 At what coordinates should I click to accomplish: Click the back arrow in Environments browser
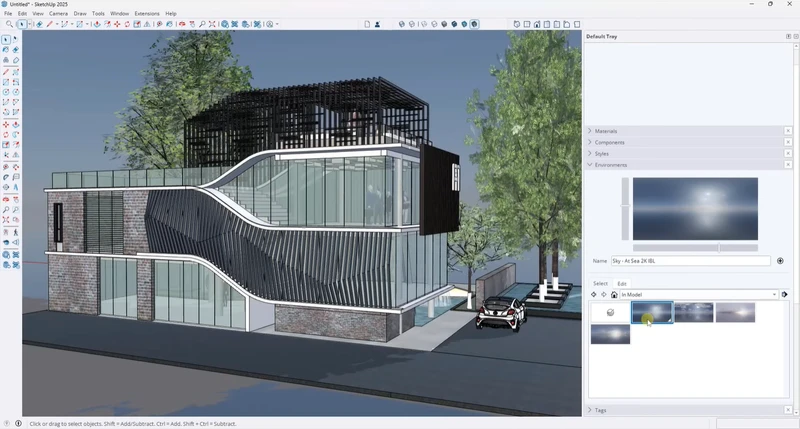593,294
